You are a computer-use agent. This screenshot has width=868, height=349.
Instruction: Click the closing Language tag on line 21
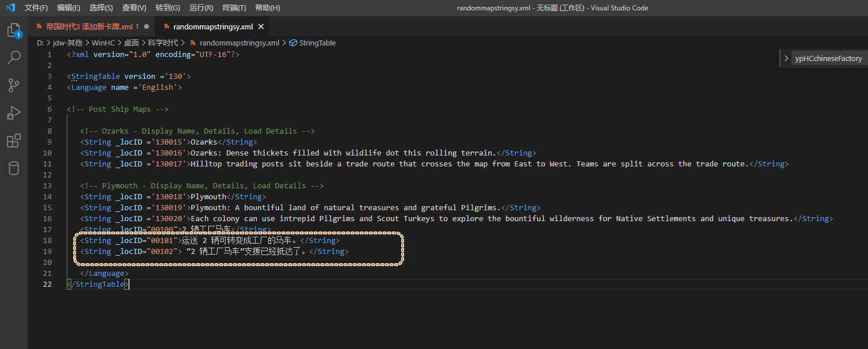(104, 273)
